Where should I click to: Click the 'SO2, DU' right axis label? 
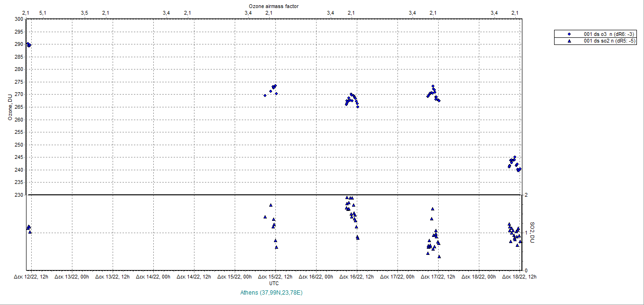pyautogui.click(x=532, y=233)
